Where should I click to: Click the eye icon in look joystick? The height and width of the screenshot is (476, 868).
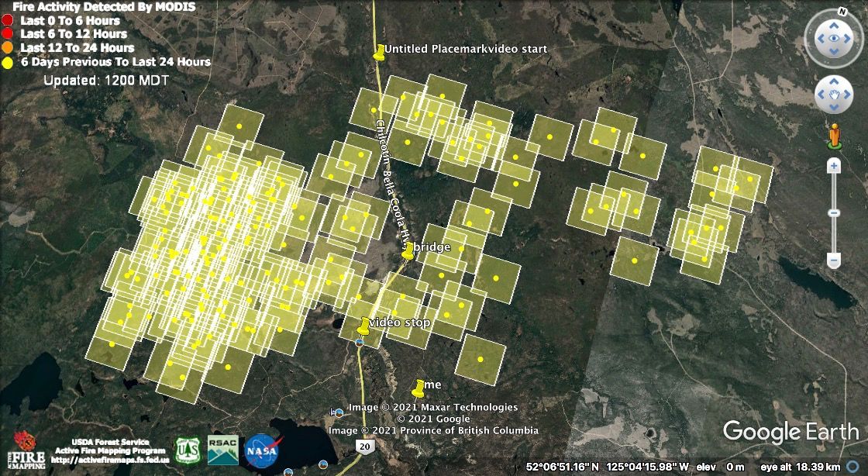[x=834, y=37]
